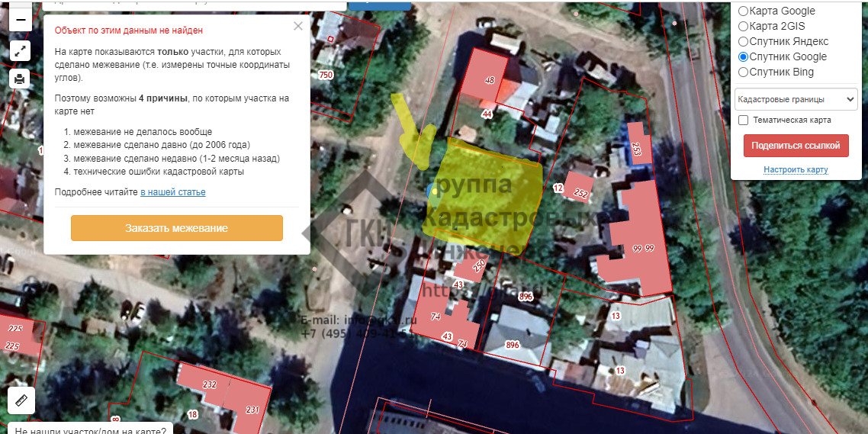Enable the Тематическая карта checkbox
Screen dimensions: 868x434
744,120
